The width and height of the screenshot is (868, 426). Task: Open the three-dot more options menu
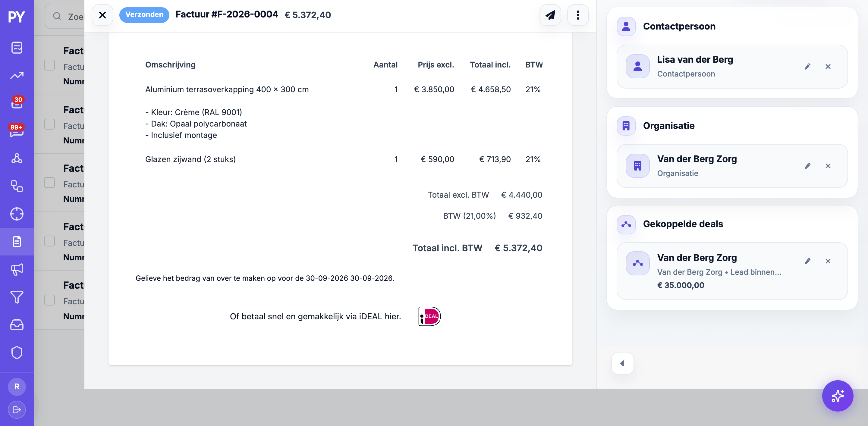pos(578,15)
